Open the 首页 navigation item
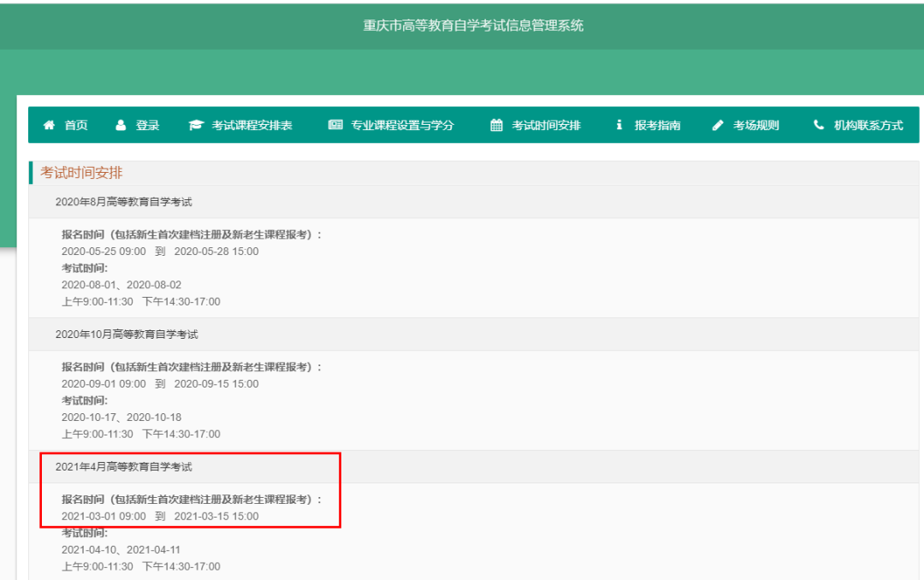 pyautogui.click(x=74, y=124)
